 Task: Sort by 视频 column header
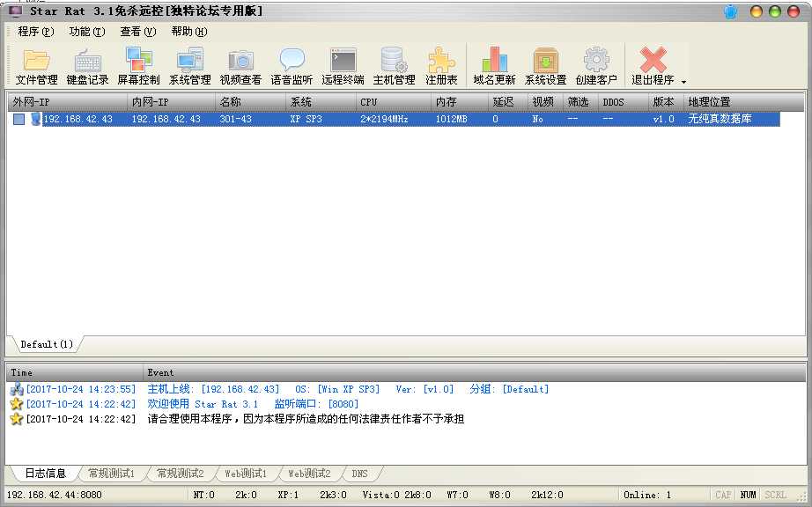click(x=545, y=102)
